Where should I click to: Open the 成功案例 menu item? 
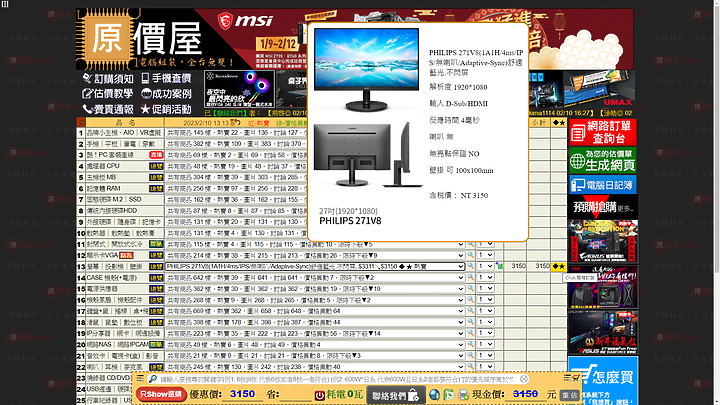point(166,94)
